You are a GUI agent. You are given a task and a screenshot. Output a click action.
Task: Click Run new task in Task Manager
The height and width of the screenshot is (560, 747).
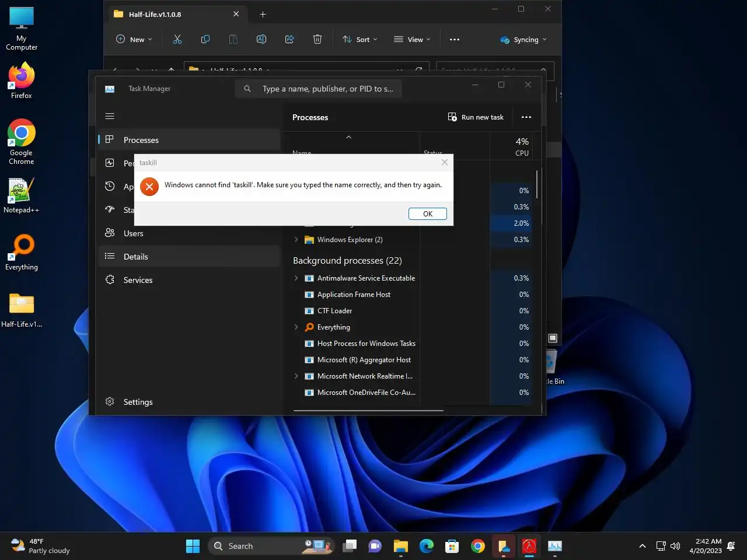pyautogui.click(x=476, y=117)
